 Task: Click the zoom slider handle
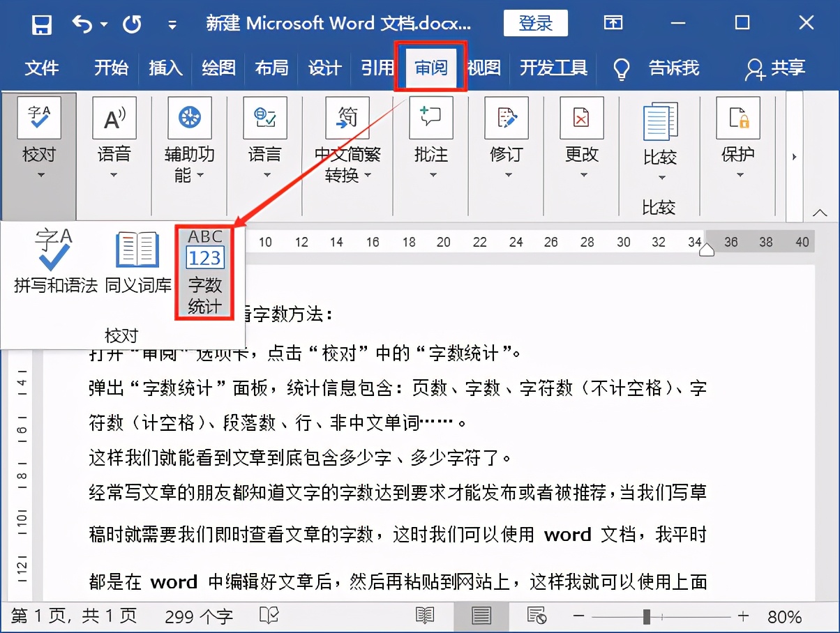(647, 616)
